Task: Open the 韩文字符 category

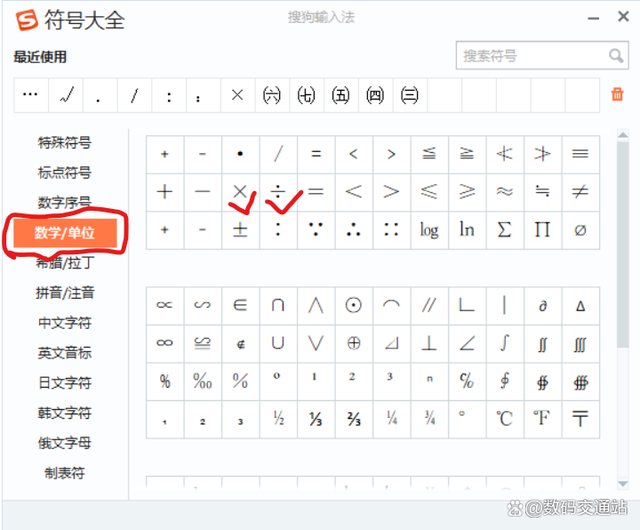Action: (64, 413)
